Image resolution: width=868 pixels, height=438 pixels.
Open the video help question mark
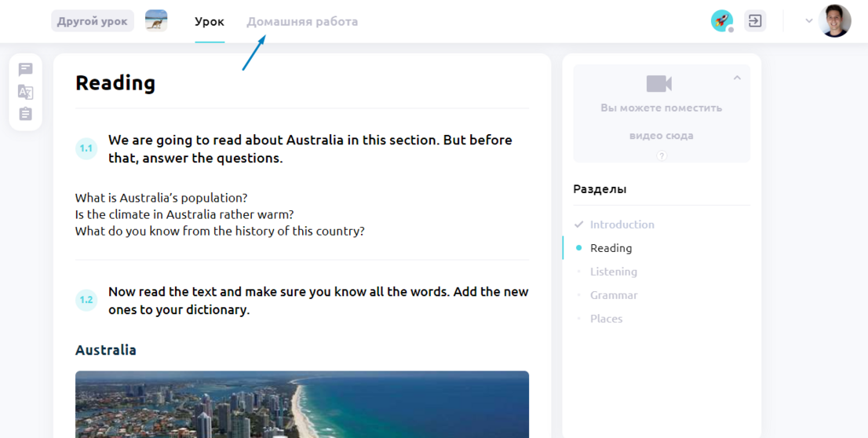click(x=662, y=155)
